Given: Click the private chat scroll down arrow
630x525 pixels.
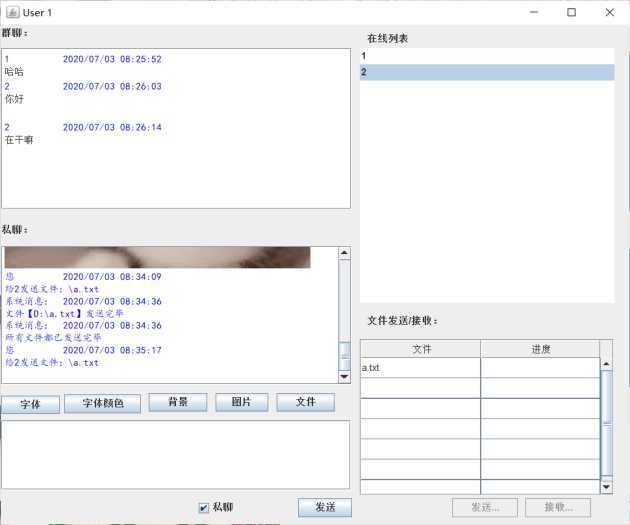Looking at the screenshot, I should (344, 377).
